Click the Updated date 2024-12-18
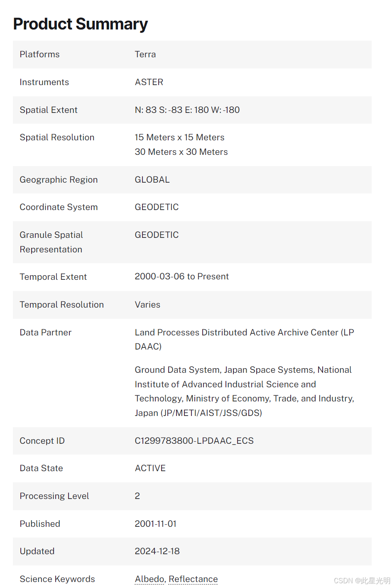 157,551
